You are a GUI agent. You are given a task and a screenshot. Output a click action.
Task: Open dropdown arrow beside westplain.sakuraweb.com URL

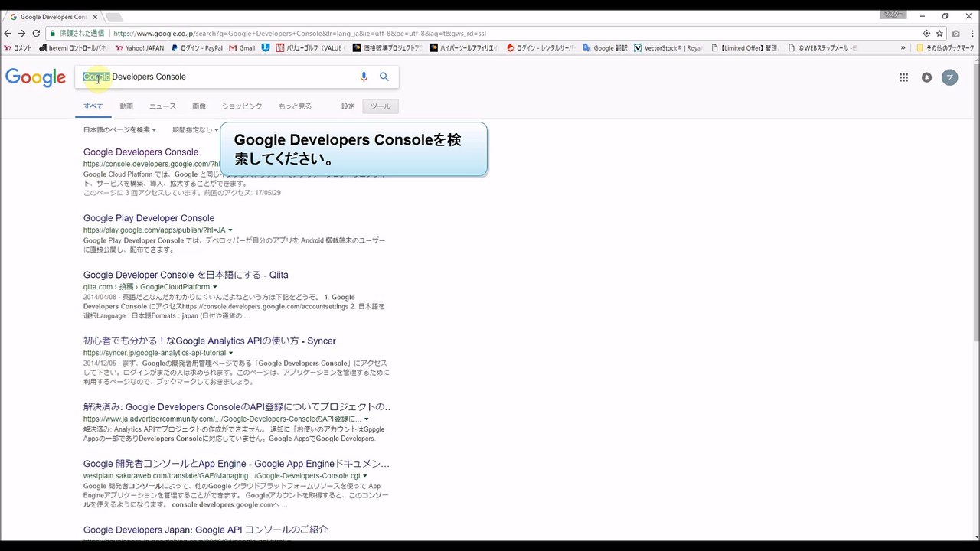(x=365, y=476)
